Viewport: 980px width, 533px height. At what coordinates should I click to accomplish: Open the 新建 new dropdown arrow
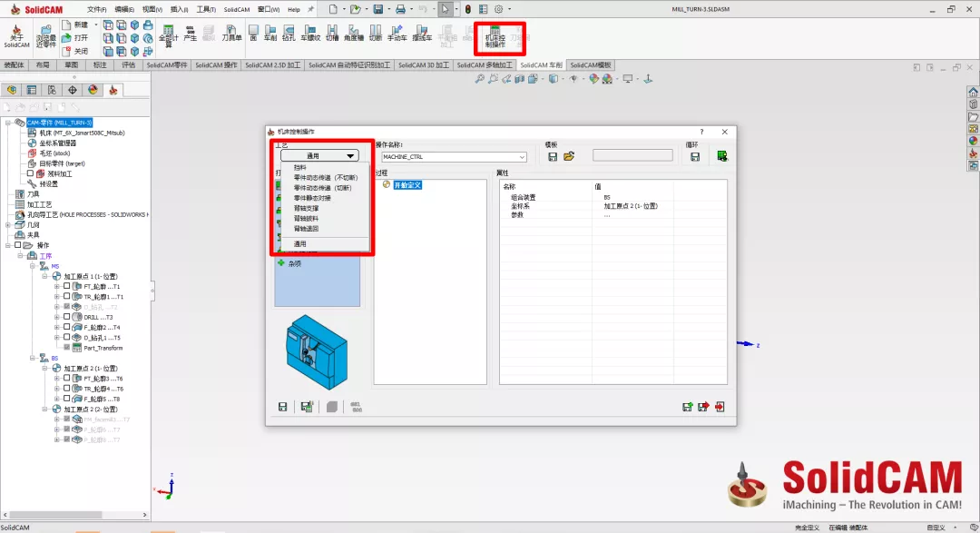[x=95, y=25]
